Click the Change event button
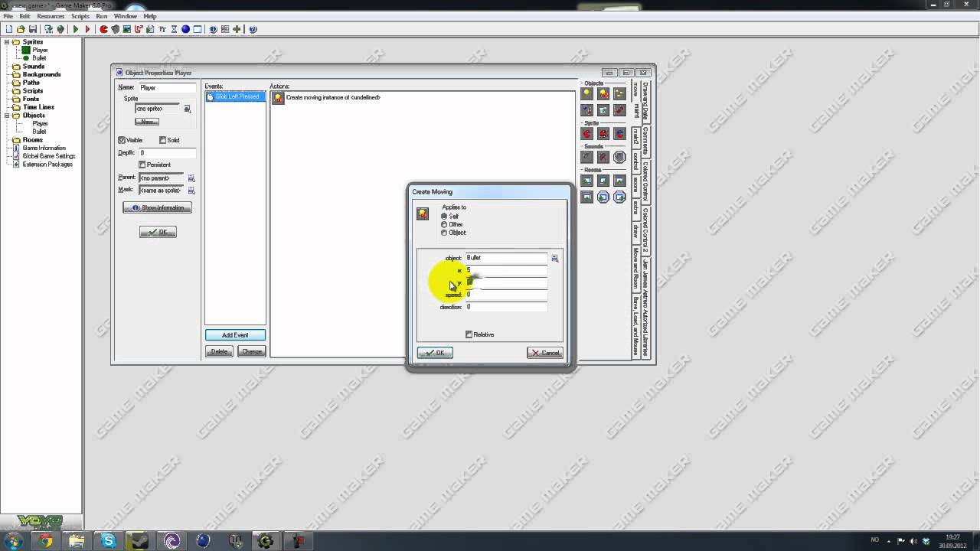The image size is (980, 551). click(x=251, y=351)
